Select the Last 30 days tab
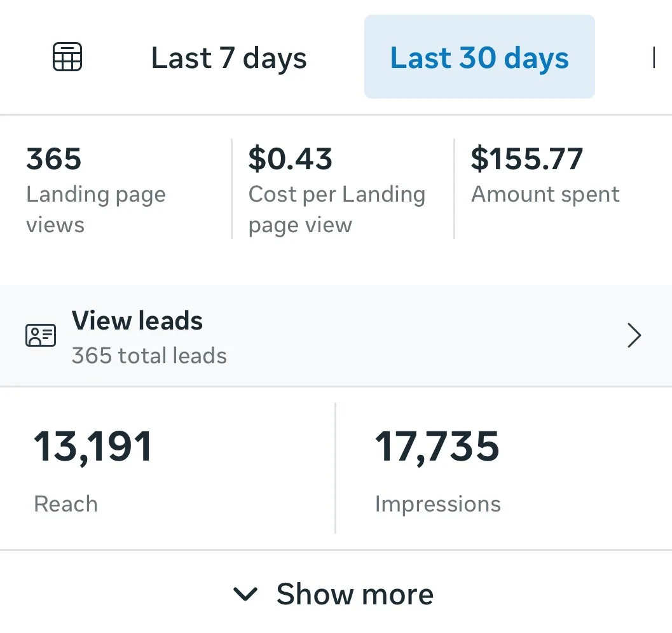This screenshot has height=633, width=672. click(479, 57)
